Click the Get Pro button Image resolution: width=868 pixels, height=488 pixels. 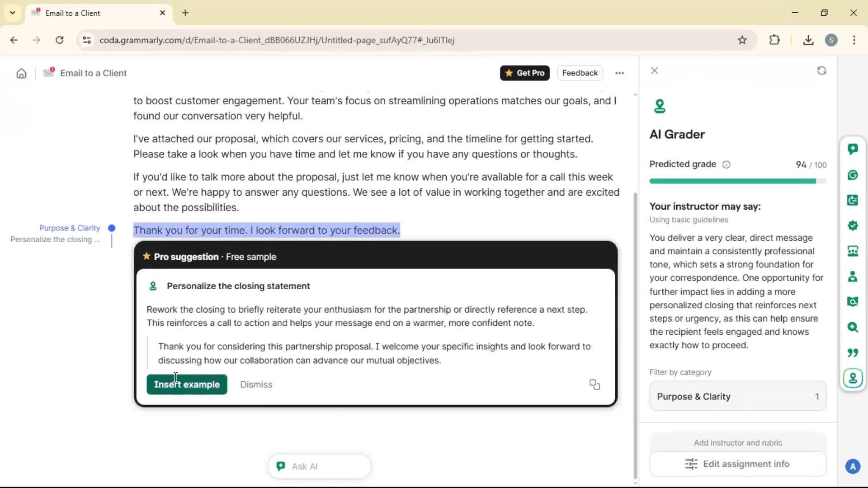[x=524, y=73]
